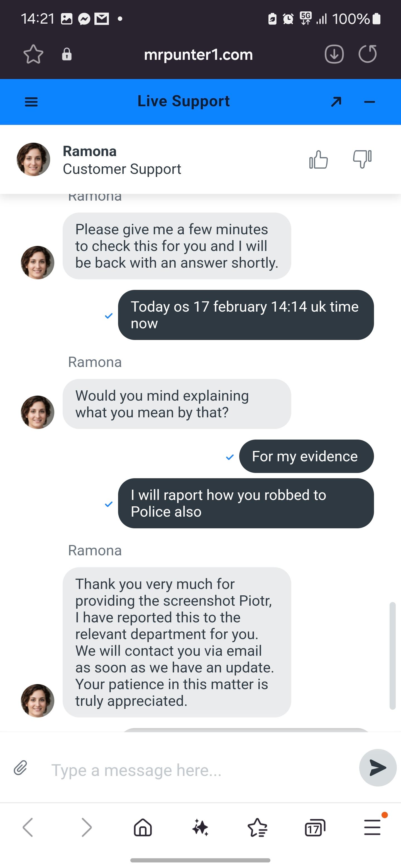The width and height of the screenshot is (401, 868).
Task: Open the browser home page
Action: (143, 828)
